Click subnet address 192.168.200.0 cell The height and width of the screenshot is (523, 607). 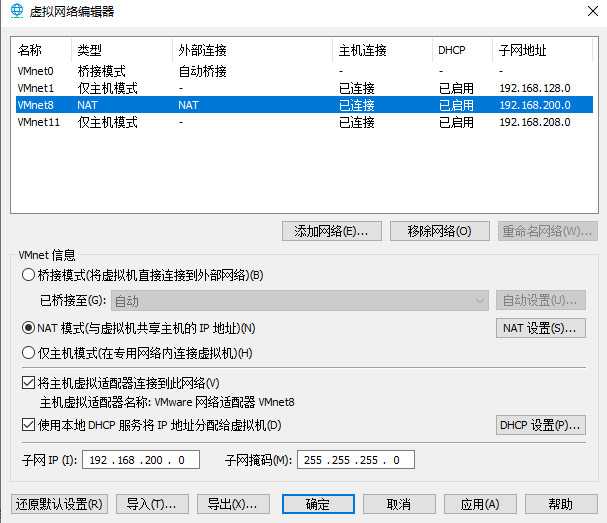pyautogui.click(x=535, y=105)
